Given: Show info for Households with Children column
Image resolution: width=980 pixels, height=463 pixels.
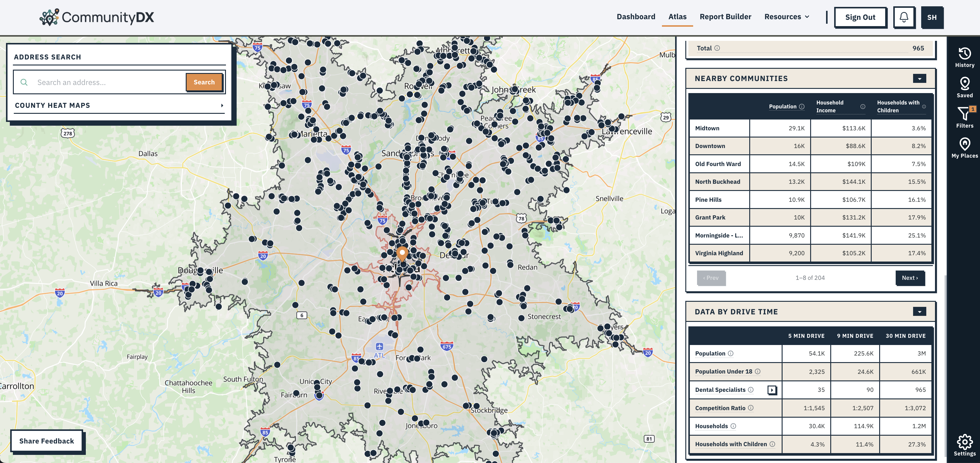Looking at the screenshot, I should (924, 107).
